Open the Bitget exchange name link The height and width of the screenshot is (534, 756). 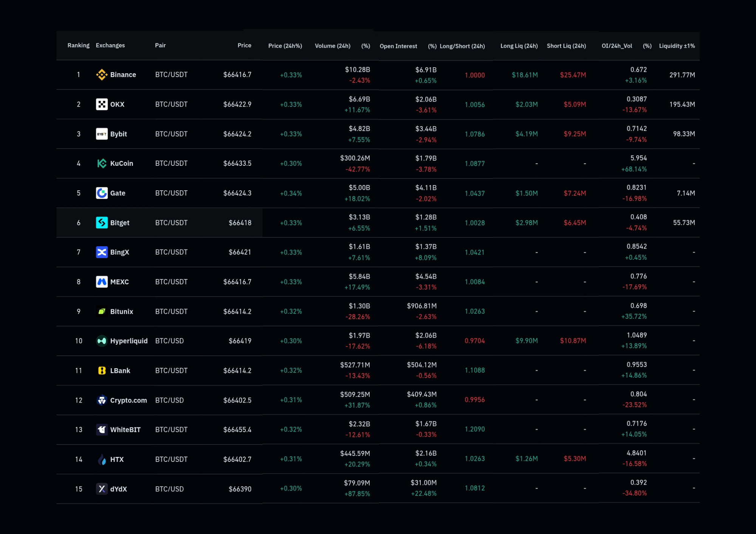pos(120,223)
